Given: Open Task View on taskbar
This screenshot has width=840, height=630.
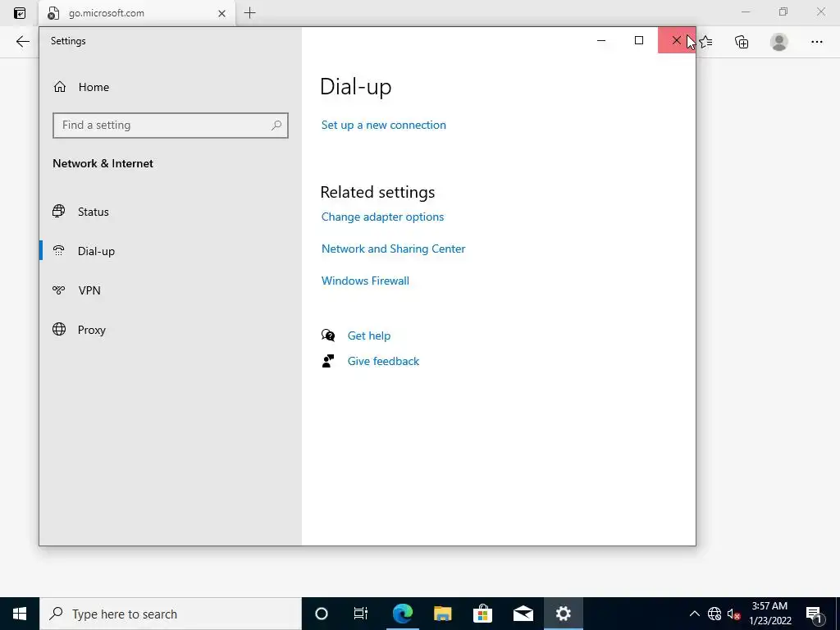Looking at the screenshot, I should [x=361, y=614].
